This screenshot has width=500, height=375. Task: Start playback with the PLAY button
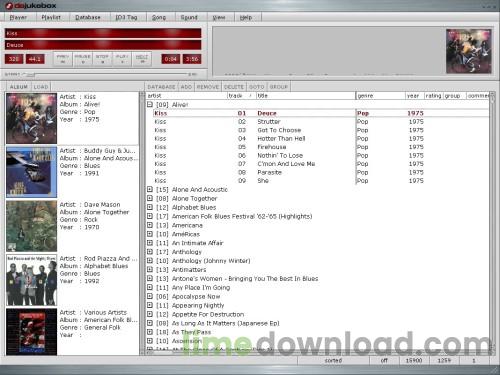(x=122, y=59)
